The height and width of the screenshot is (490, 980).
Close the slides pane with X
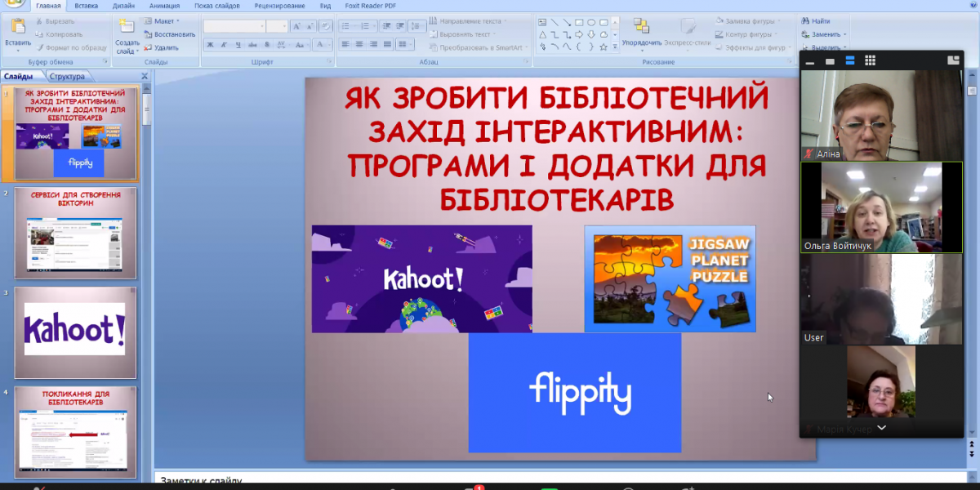(x=145, y=77)
